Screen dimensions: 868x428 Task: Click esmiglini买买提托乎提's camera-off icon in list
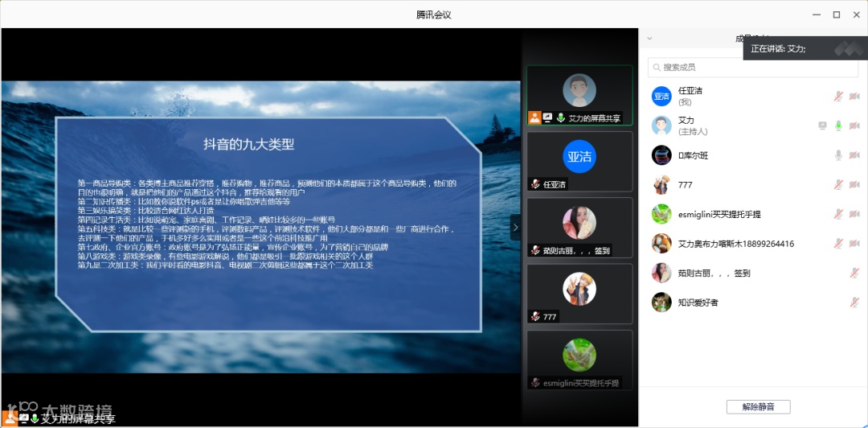(854, 214)
